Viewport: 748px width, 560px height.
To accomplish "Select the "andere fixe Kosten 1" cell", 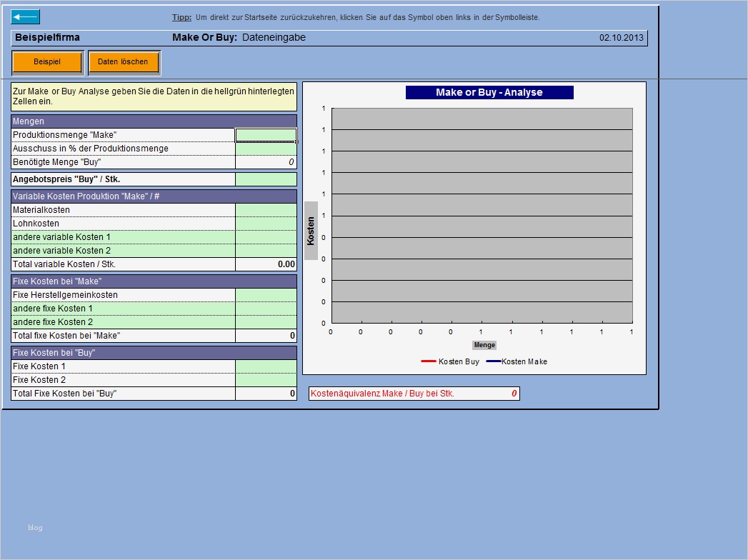I will click(x=266, y=308).
